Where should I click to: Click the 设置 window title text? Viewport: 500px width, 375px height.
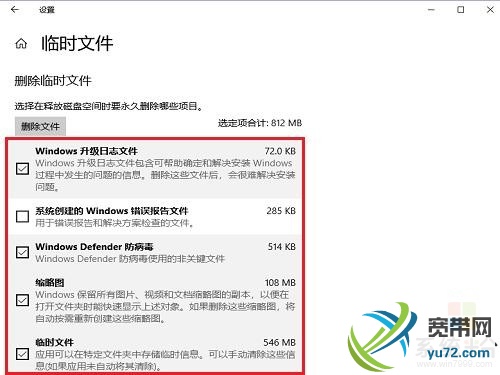point(47,10)
